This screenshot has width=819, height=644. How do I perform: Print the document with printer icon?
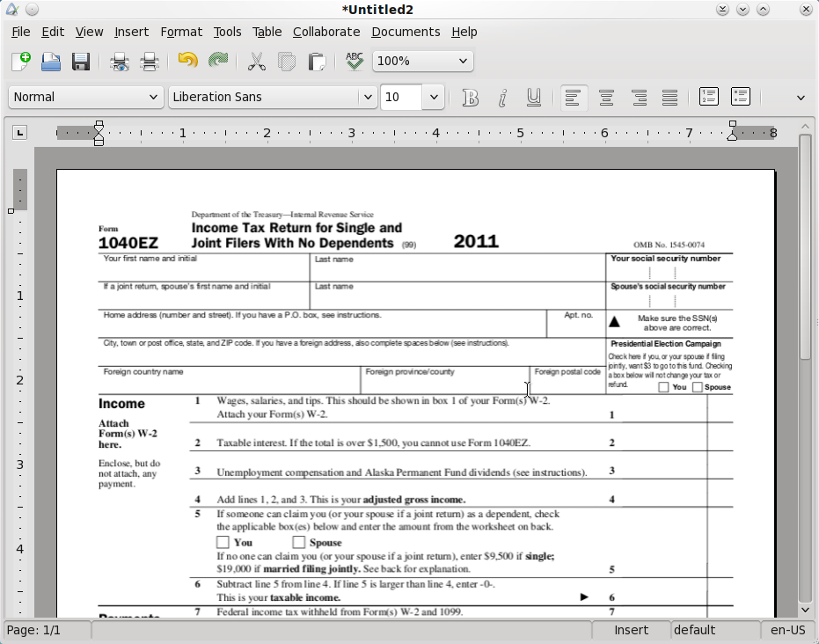tap(150, 62)
